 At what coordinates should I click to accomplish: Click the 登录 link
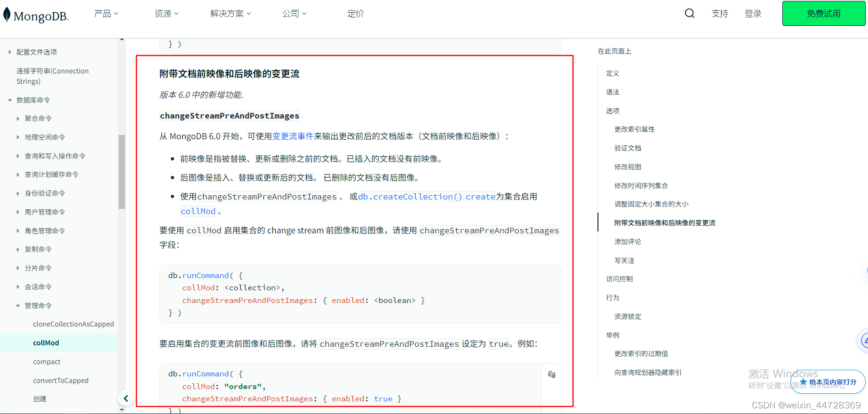(x=753, y=14)
